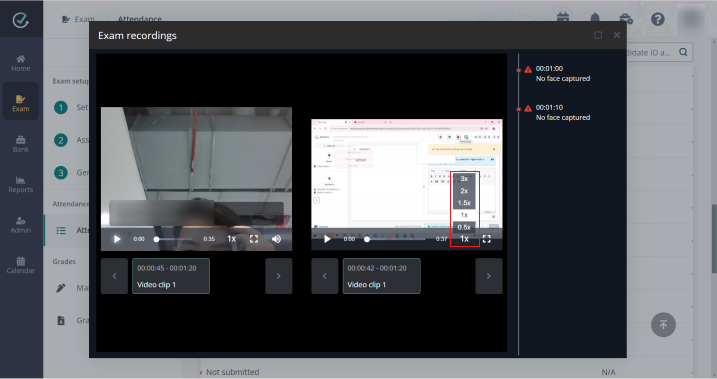Go to next screen video clip

(489, 276)
